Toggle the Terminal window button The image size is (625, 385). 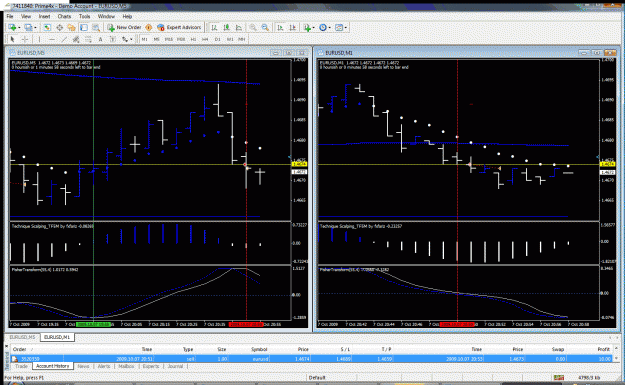click(84, 28)
